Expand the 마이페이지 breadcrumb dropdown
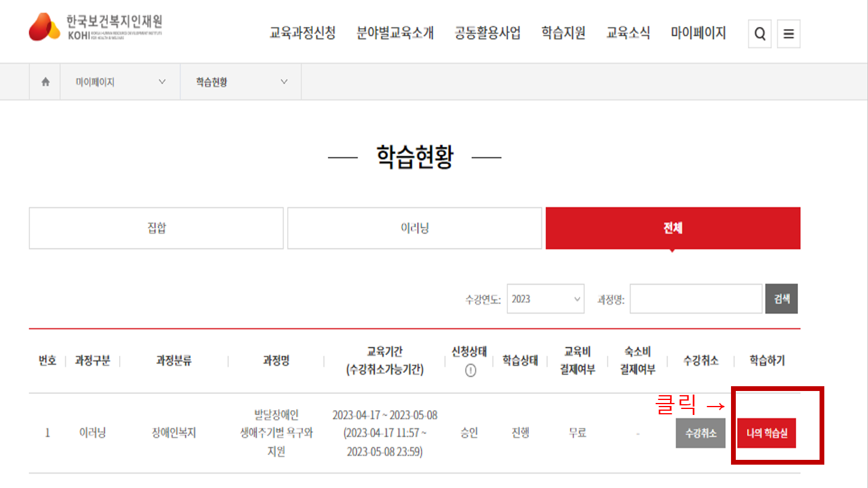The image size is (868, 488). click(x=120, y=82)
